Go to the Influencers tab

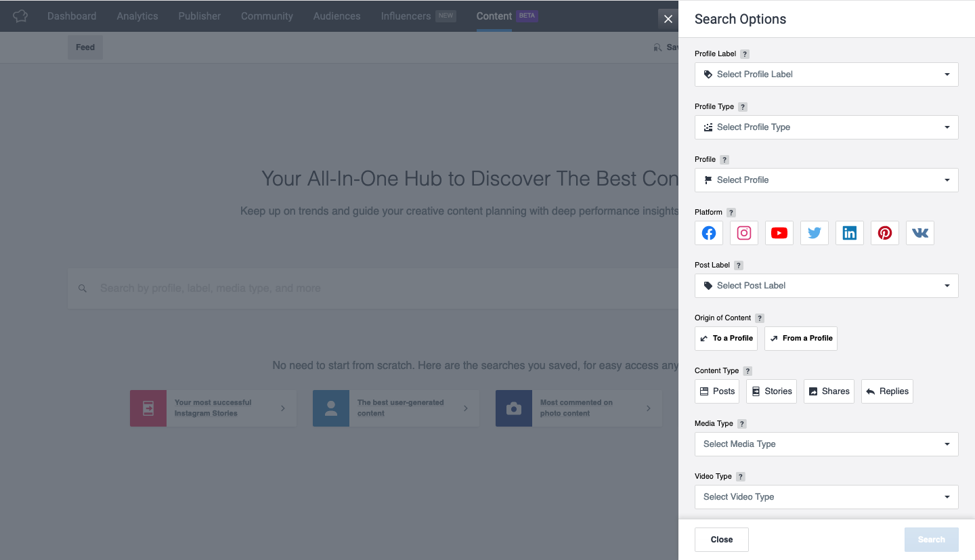coord(418,16)
